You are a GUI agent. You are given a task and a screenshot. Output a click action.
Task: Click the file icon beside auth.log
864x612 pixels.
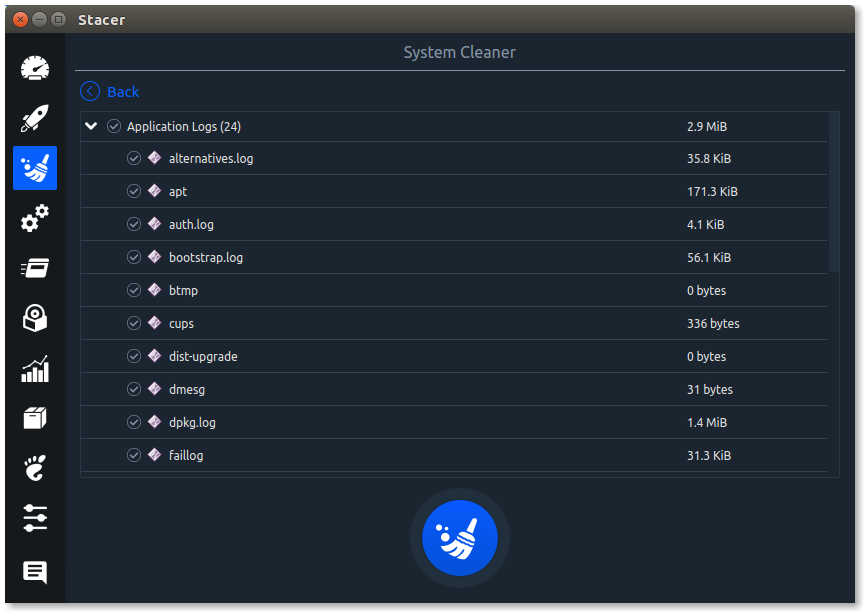(155, 224)
